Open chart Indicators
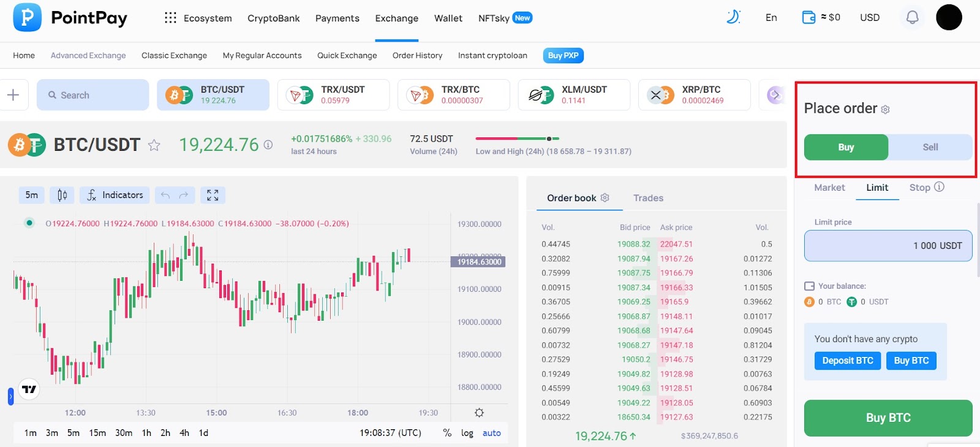The image size is (980, 447). click(x=115, y=195)
